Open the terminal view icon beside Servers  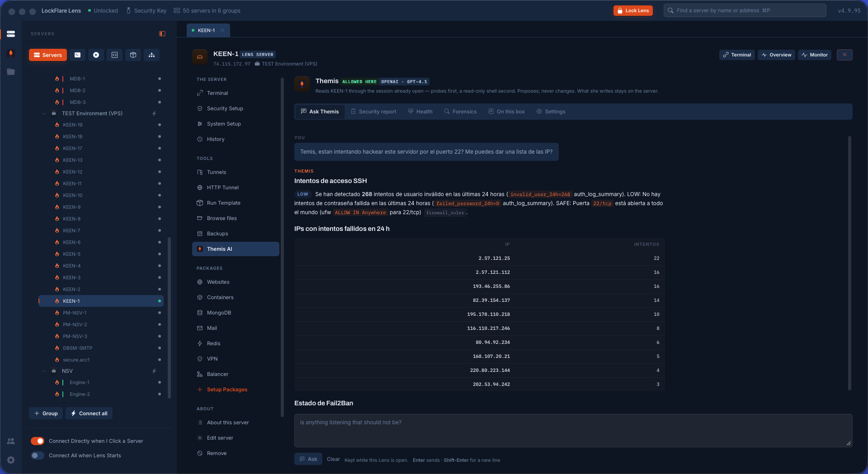78,55
